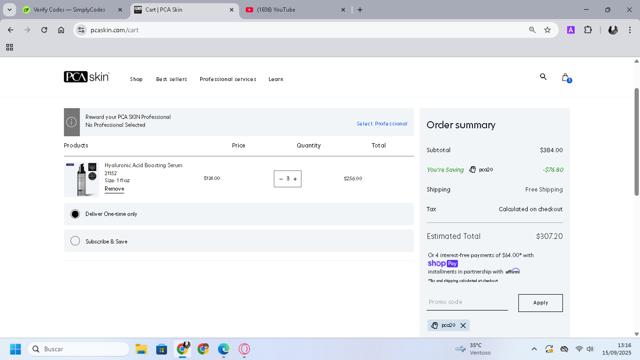Open the PCA skin logo homepage
640x360 pixels.
pyautogui.click(x=87, y=77)
